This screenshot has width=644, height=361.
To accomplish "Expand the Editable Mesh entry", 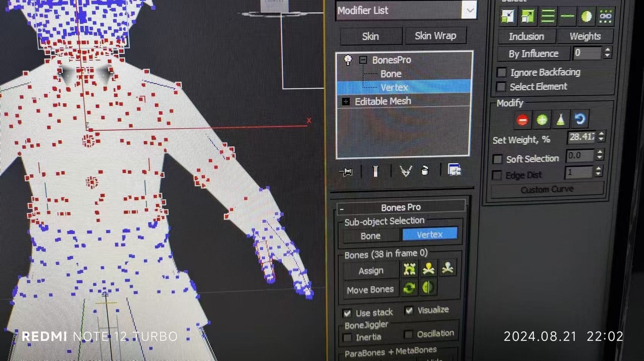I will (x=345, y=101).
